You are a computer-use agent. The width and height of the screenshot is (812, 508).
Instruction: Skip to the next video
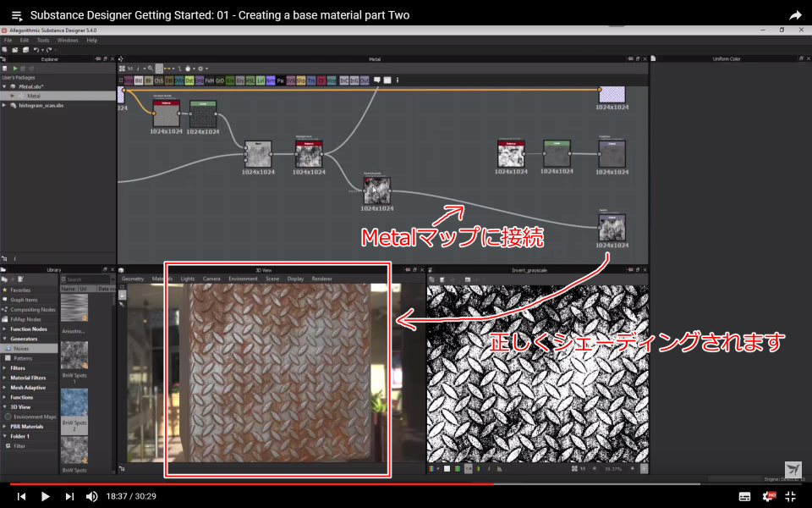69,497
